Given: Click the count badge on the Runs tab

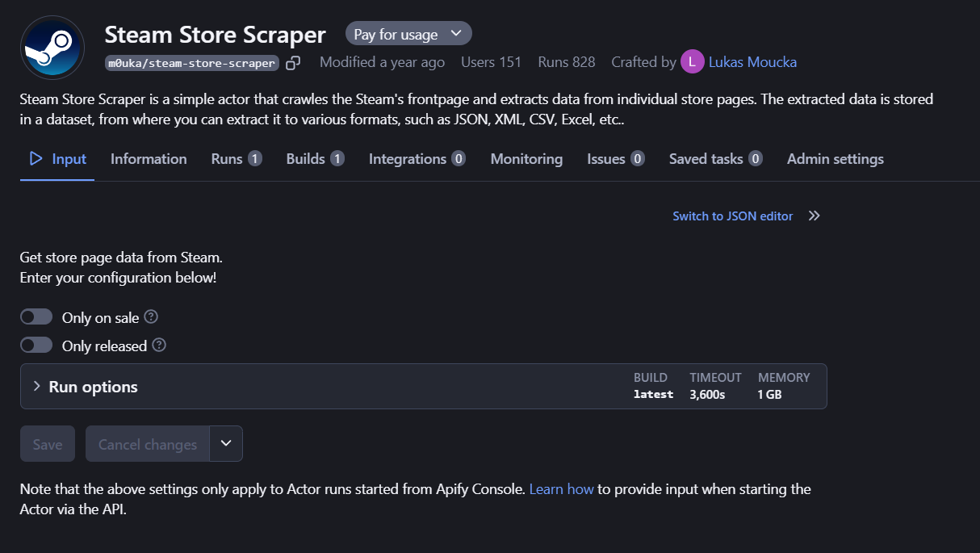Looking at the screenshot, I should point(256,158).
